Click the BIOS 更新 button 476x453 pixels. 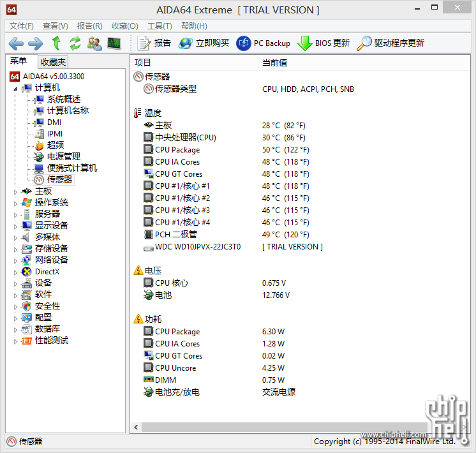pos(324,43)
